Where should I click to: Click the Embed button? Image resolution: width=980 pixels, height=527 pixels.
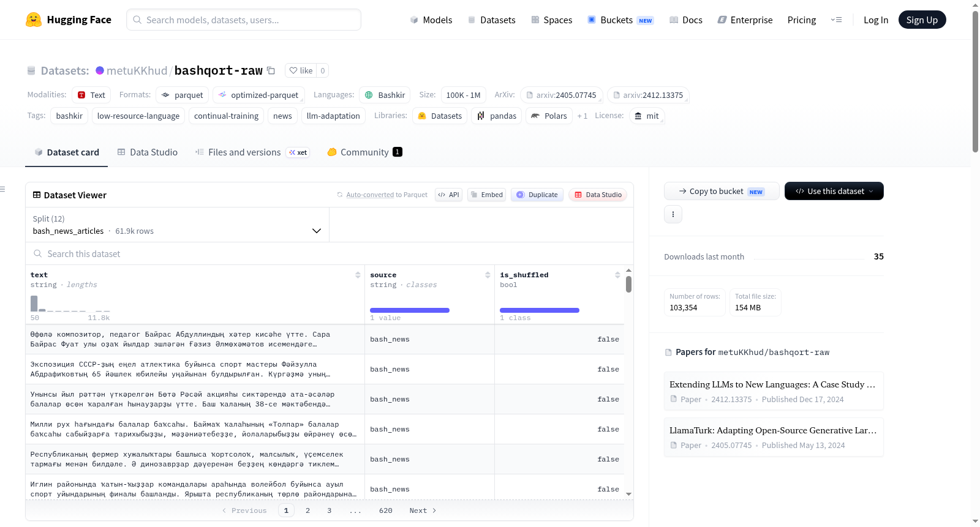[486, 195]
